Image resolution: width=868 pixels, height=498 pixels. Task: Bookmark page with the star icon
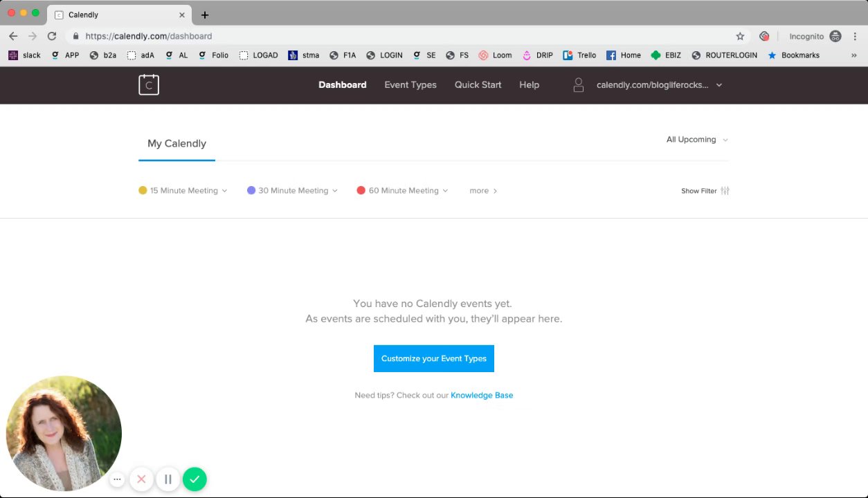pos(740,36)
